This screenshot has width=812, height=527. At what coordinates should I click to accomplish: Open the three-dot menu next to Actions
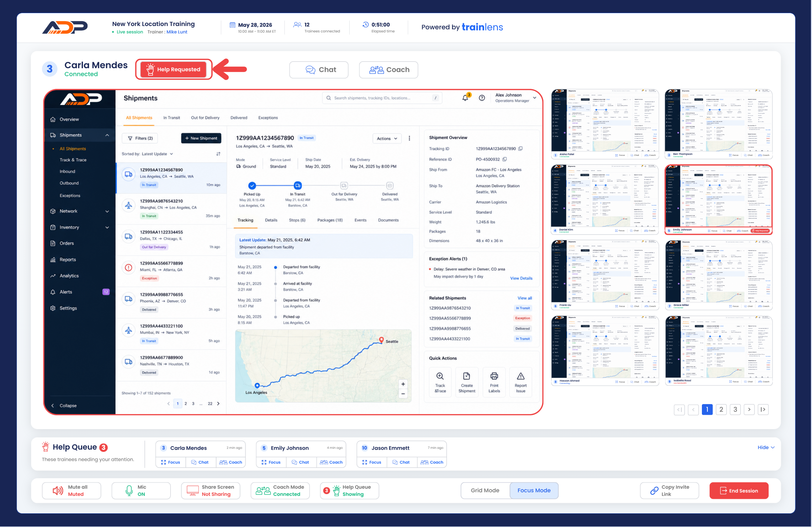[409, 138]
